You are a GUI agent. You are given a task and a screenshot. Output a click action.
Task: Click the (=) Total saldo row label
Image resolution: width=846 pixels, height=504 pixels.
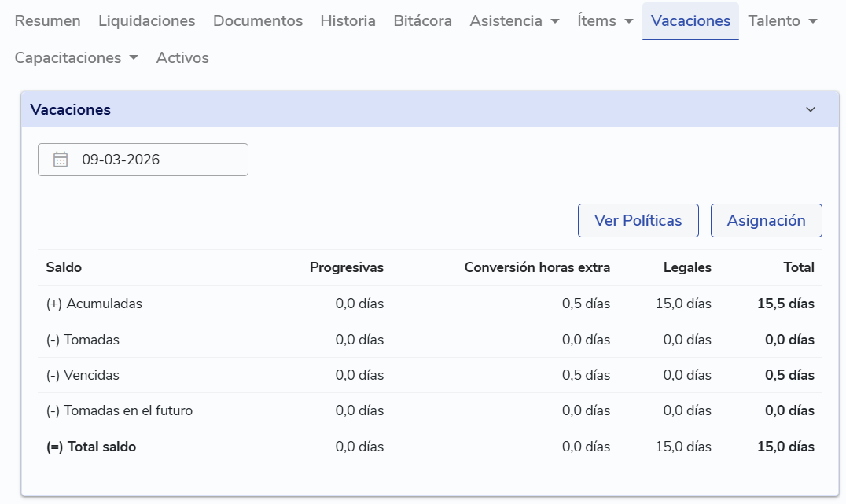pos(91,447)
